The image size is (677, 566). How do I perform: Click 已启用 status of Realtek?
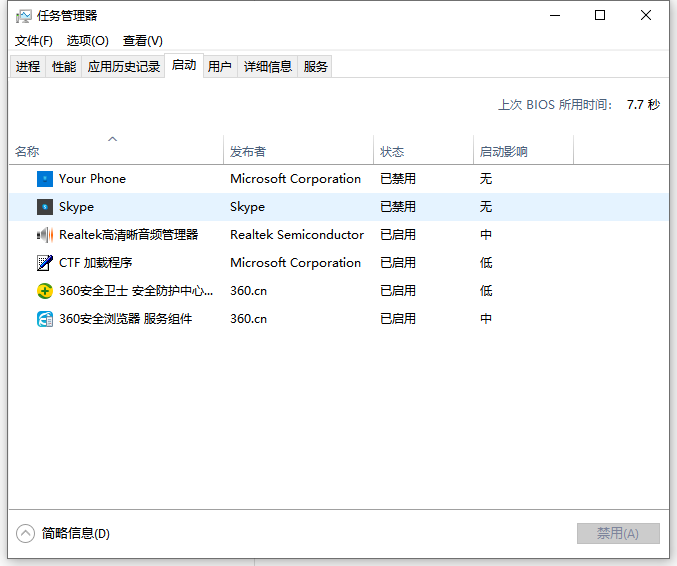coord(398,235)
